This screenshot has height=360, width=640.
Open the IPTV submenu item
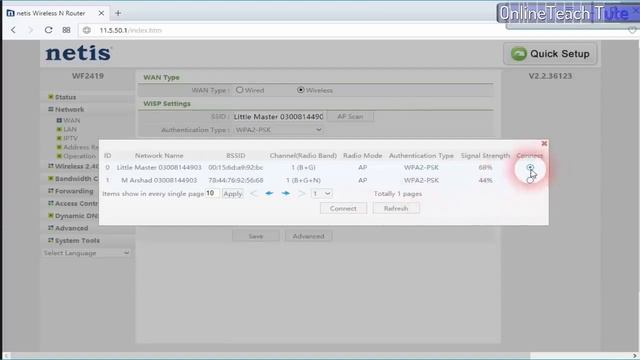70,138
